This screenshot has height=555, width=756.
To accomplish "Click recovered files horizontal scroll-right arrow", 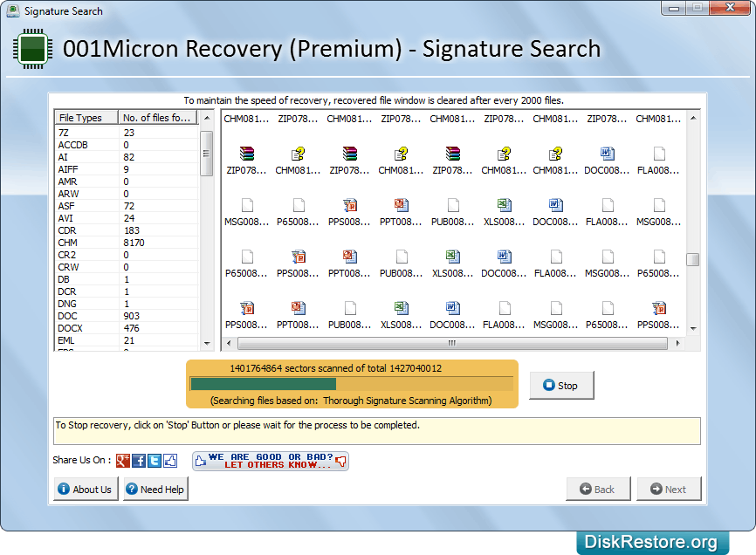I will (x=678, y=344).
